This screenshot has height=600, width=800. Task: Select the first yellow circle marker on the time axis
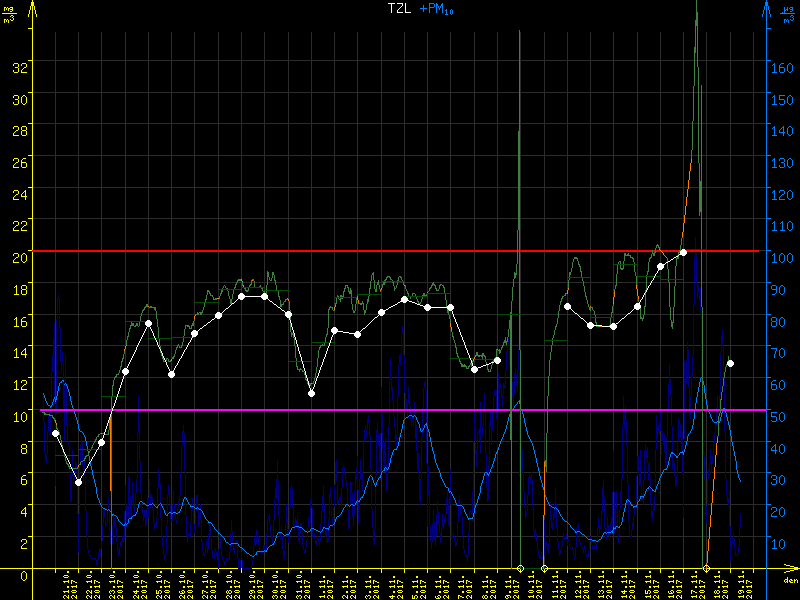(x=520, y=569)
